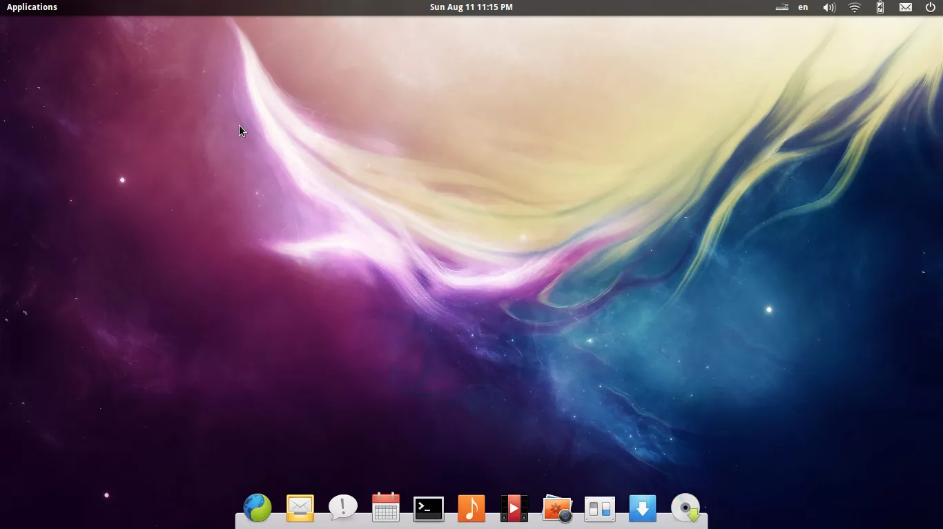Open the Midori web browser from dock
Image resolution: width=943 pixels, height=529 pixels.
257,508
